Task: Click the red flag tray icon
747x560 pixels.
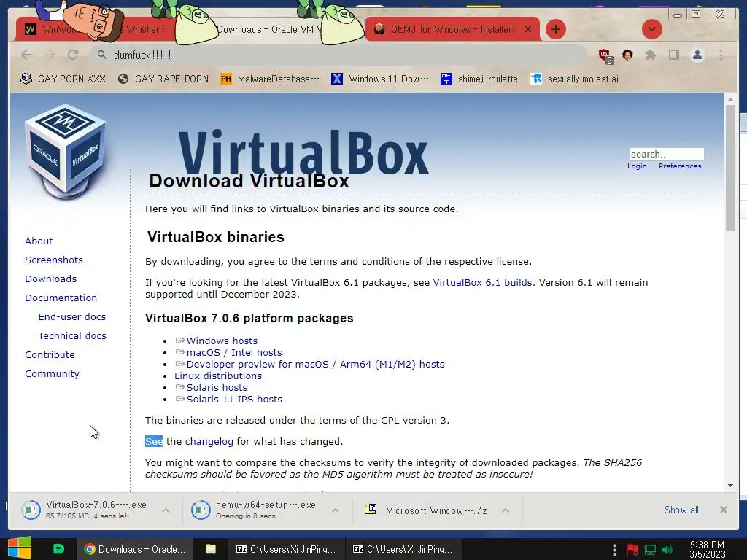Action: coord(632,550)
